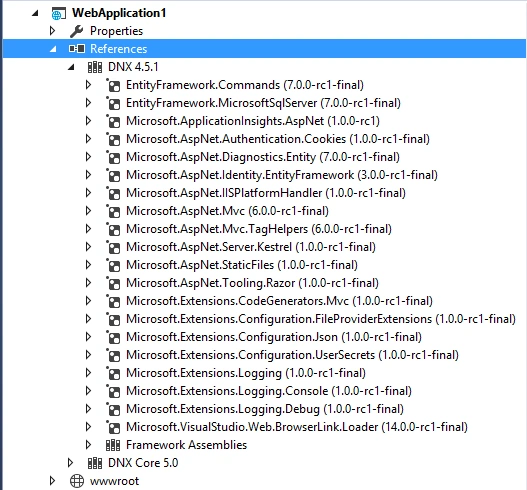Image resolution: width=527 pixels, height=490 pixels.
Task: Select the Properties label
Action: [x=116, y=31]
